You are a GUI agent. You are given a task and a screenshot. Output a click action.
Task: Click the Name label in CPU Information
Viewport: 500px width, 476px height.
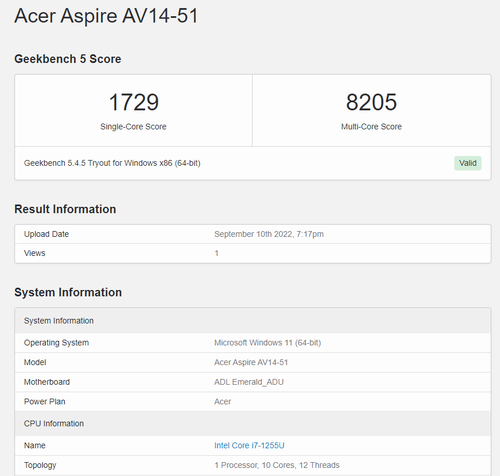click(x=34, y=445)
